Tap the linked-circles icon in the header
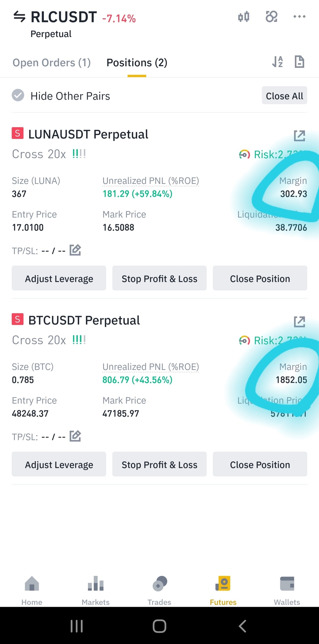The width and height of the screenshot is (319, 644). click(271, 17)
